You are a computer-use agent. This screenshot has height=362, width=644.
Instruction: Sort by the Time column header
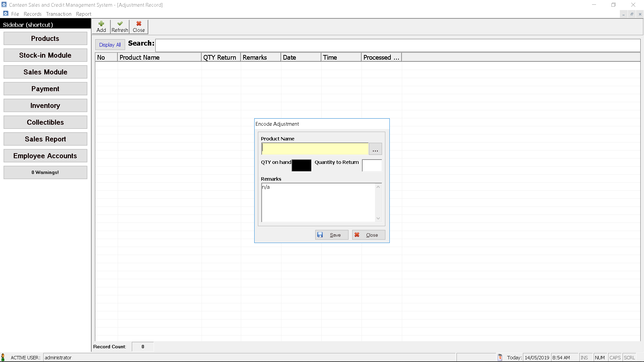(x=341, y=57)
